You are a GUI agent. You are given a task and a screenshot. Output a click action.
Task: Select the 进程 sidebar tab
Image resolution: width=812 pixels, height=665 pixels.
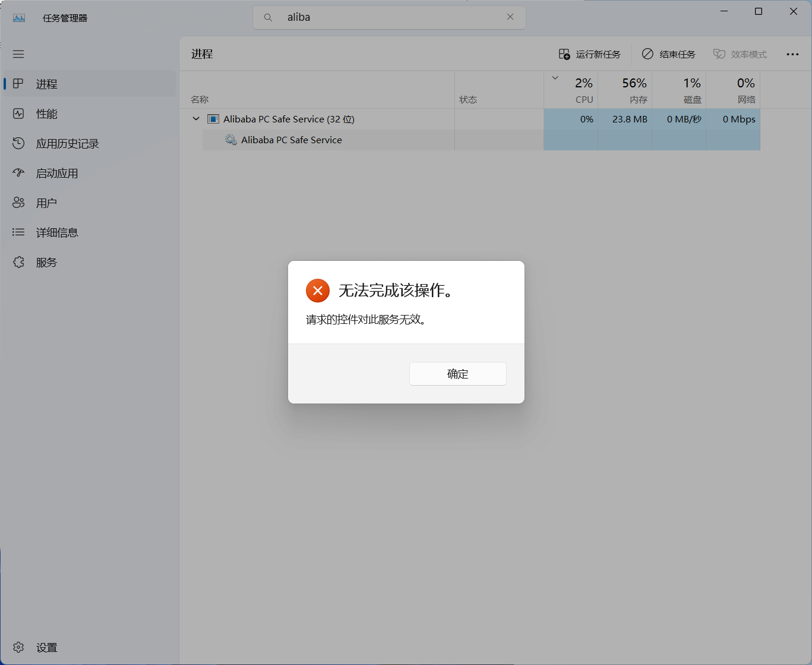[x=90, y=84]
